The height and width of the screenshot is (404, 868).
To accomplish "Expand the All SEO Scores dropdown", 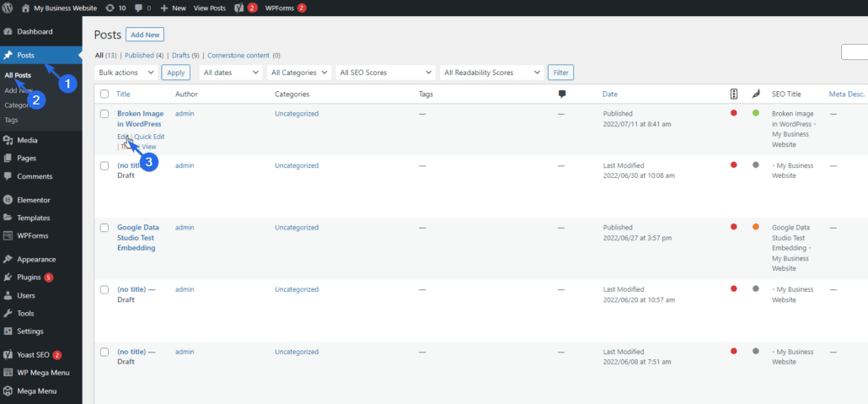I will pyautogui.click(x=385, y=73).
